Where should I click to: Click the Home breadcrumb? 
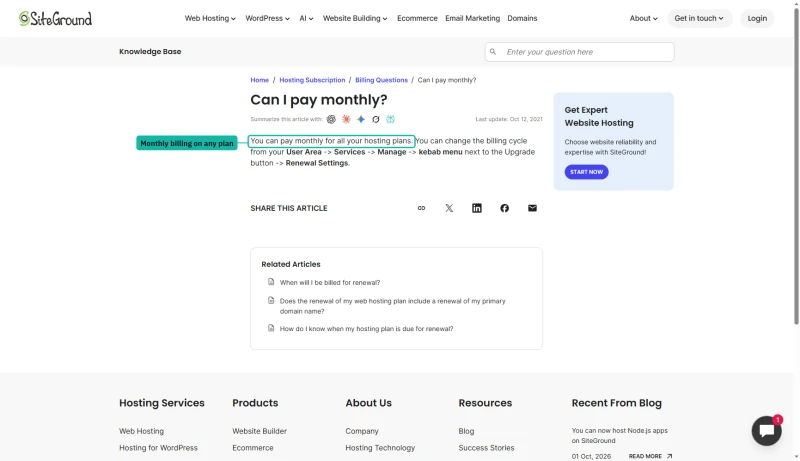[259, 80]
